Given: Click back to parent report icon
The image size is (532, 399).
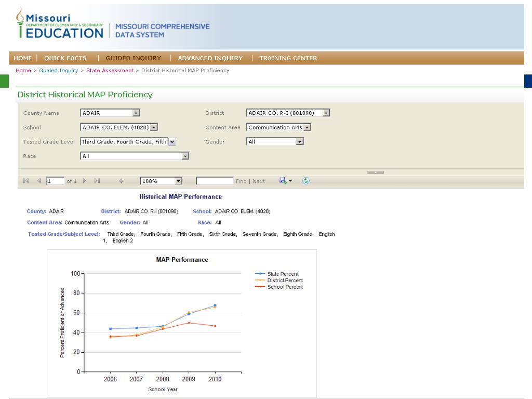Looking at the screenshot, I should (121, 181).
